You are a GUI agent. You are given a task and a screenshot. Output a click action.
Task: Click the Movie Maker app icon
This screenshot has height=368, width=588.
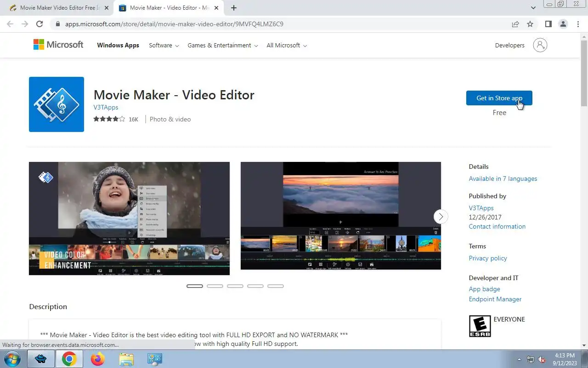pyautogui.click(x=57, y=104)
